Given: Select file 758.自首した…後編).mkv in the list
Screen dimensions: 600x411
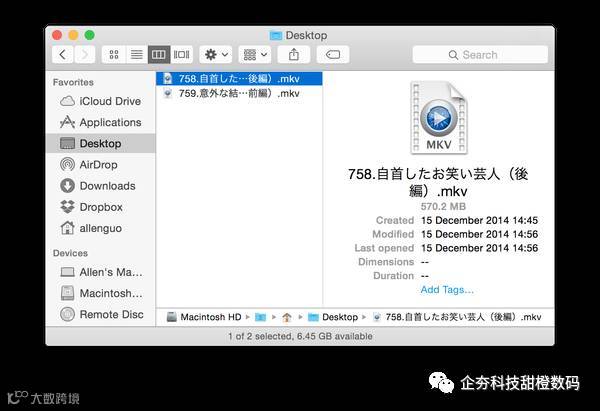Looking at the screenshot, I should (x=239, y=79).
